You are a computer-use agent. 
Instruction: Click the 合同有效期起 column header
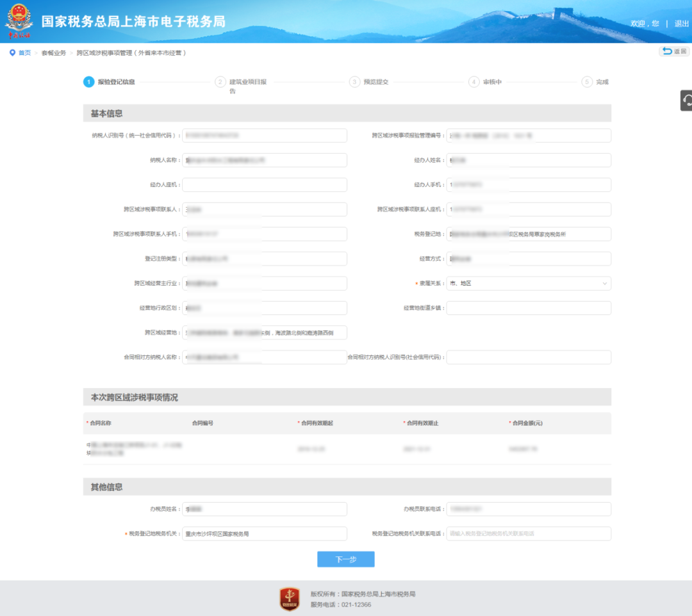[x=317, y=423]
